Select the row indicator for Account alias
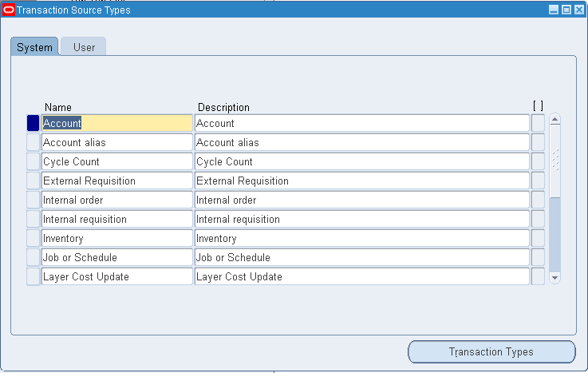Screen dimensions: 588x373 point(33,142)
